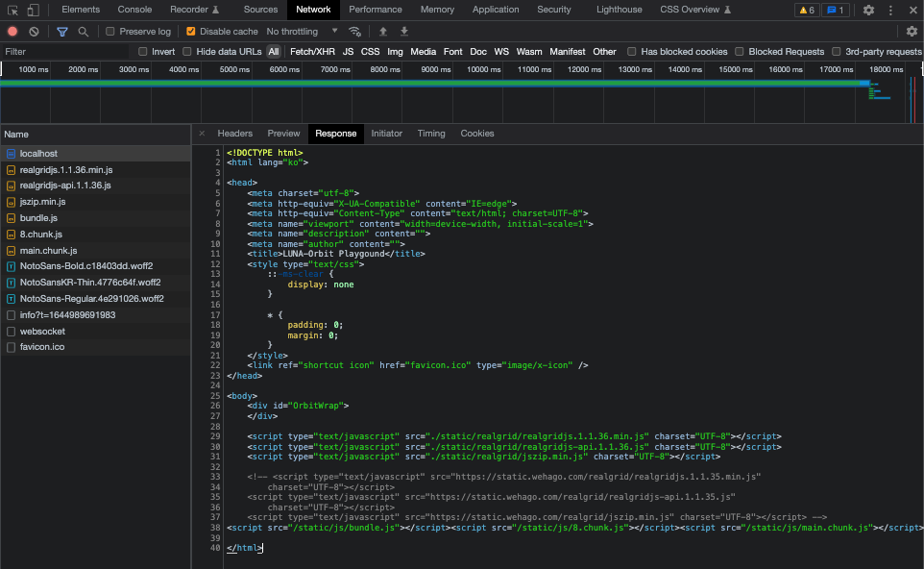
Task: Open DevTools settings gear
Action: tap(868, 10)
